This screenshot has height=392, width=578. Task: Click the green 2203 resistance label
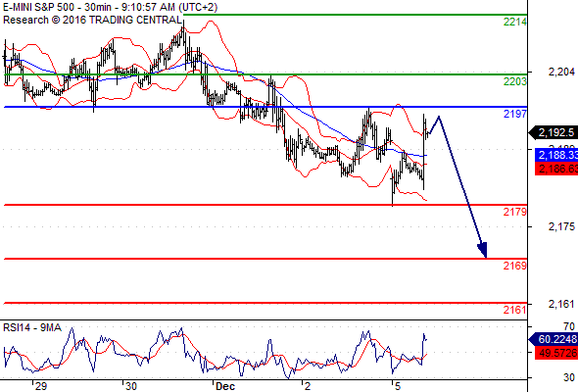tap(515, 81)
